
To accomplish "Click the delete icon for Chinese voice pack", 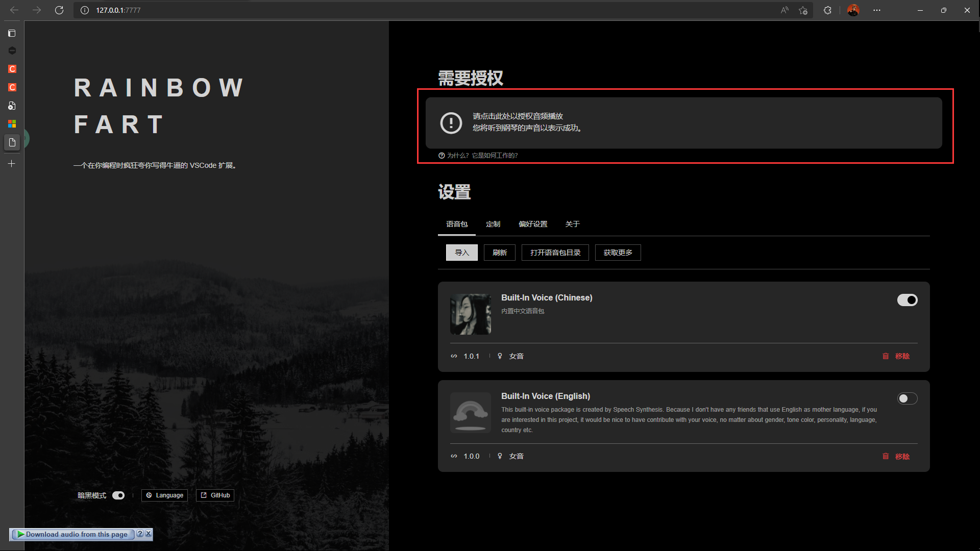I will click(x=885, y=356).
